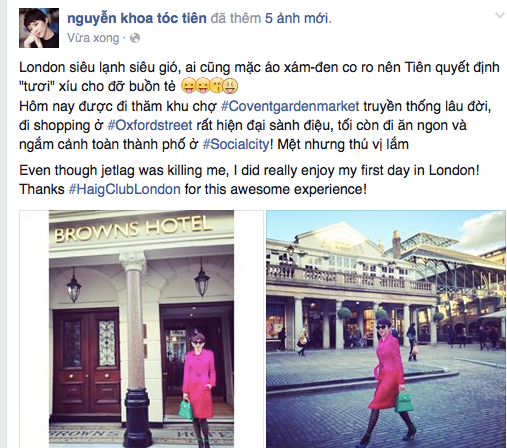Open the '5 ảnh mới' photos link
Screen dimensions: 507x448
tap(297, 18)
